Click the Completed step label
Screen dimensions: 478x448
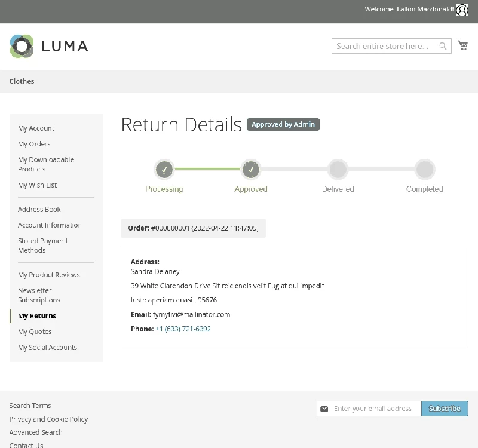425,189
